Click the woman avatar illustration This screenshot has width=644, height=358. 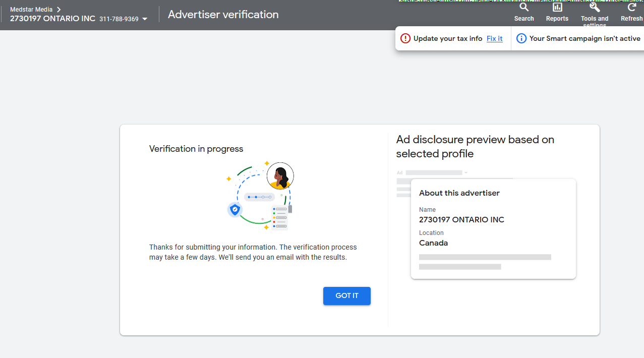tap(280, 176)
